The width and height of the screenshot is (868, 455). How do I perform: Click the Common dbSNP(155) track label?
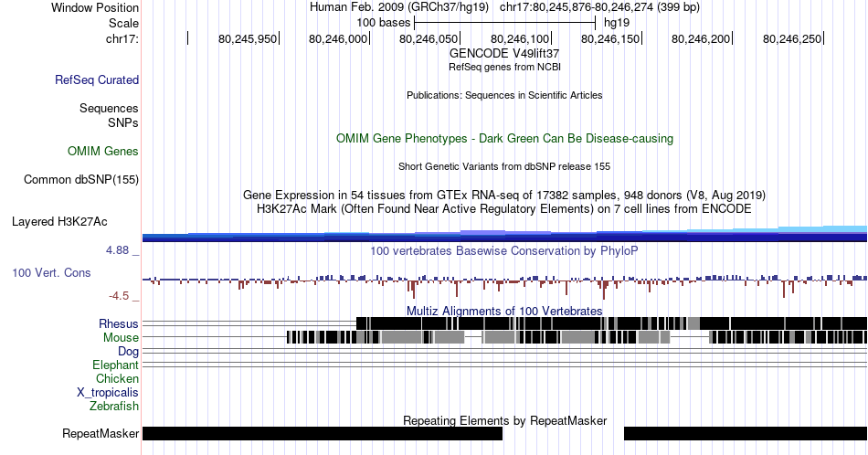[81, 179]
